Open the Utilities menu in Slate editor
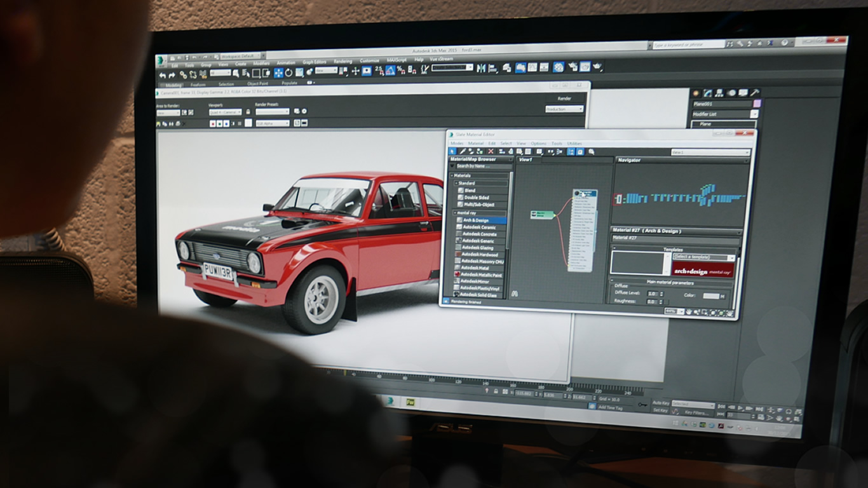Image resolution: width=868 pixels, height=488 pixels. [574, 144]
